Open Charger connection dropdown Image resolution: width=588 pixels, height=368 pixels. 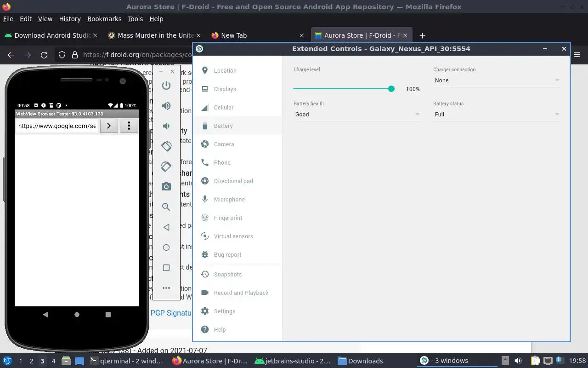(497, 80)
